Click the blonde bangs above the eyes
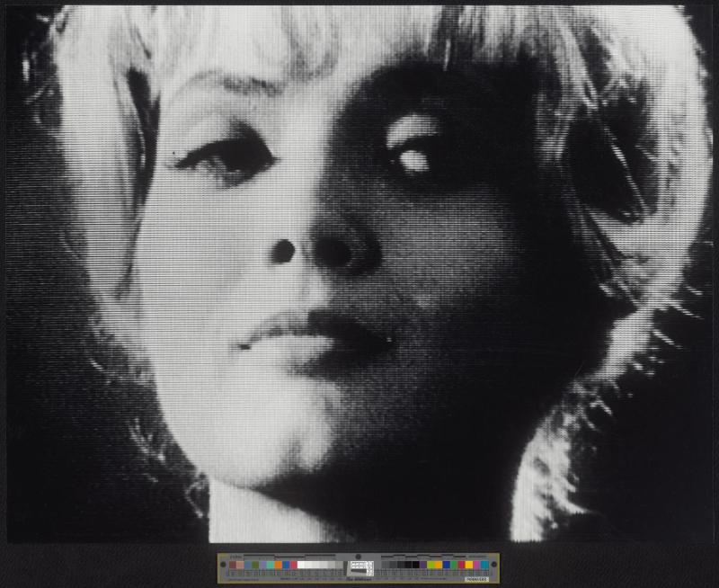Image resolution: width=719 pixels, height=588 pixels. [297, 54]
